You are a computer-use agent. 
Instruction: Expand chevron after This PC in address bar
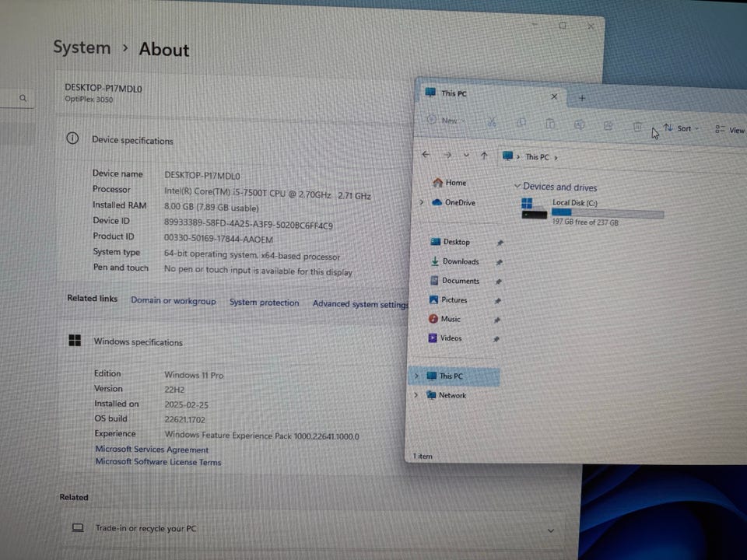(x=556, y=158)
